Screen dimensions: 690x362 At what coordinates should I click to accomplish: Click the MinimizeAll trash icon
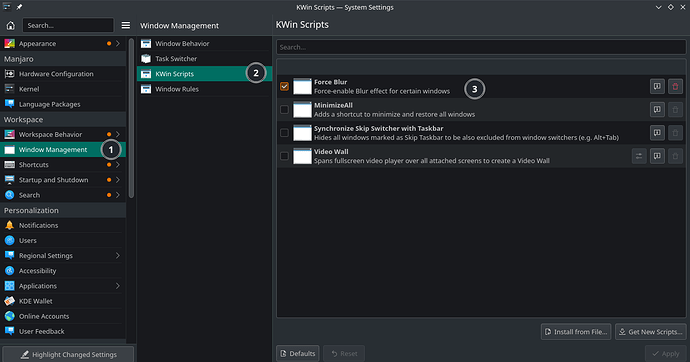[x=675, y=110]
